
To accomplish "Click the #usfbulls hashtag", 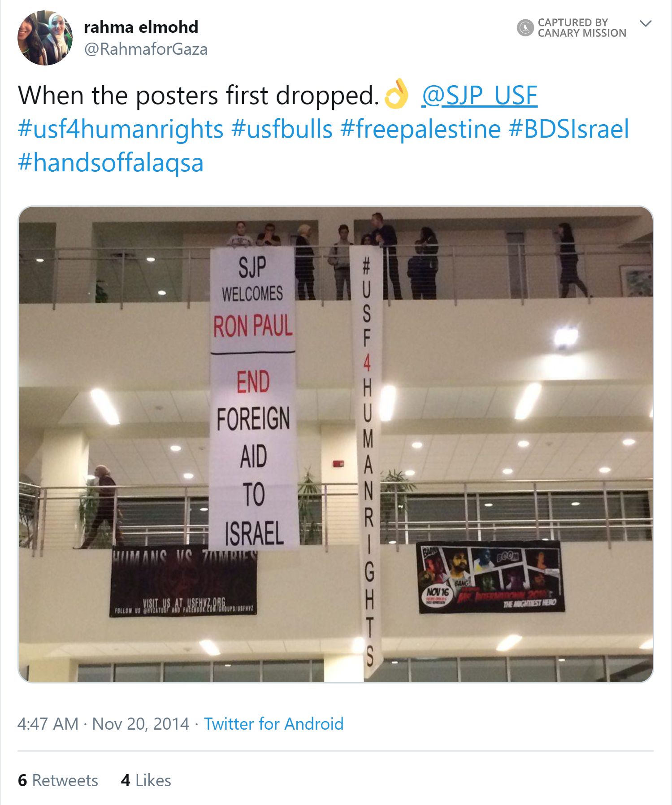I will click(282, 129).
